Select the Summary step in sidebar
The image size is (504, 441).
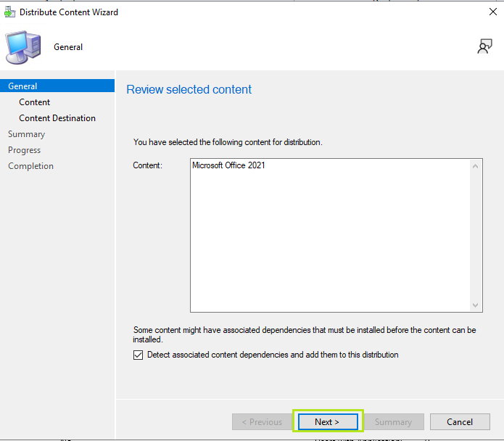point(26,134)
